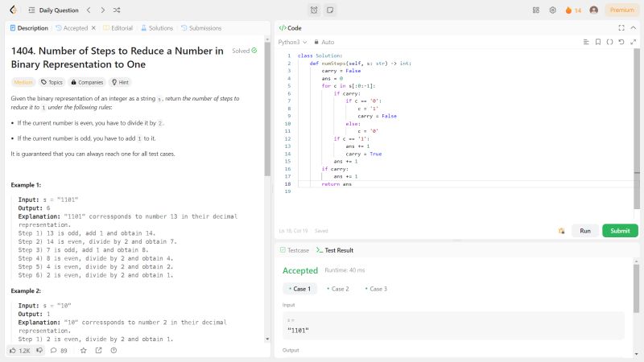
Task: Select Case 2
Action: [x=337, y=289]
